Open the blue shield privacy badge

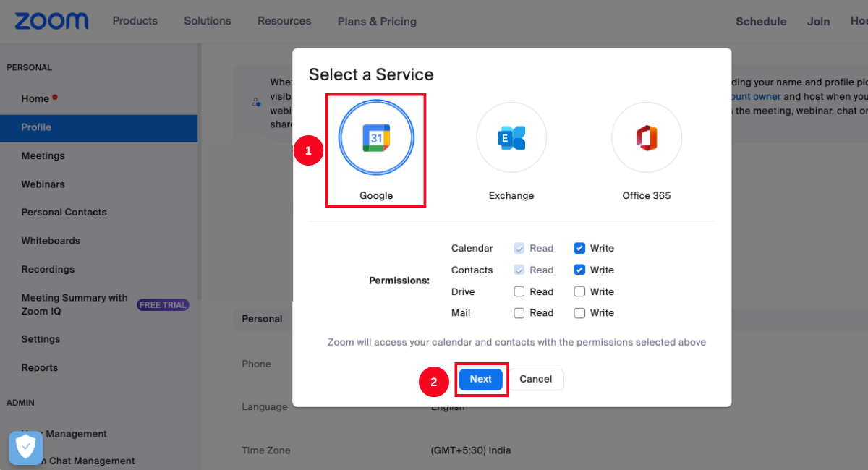[x=25, y=448]
